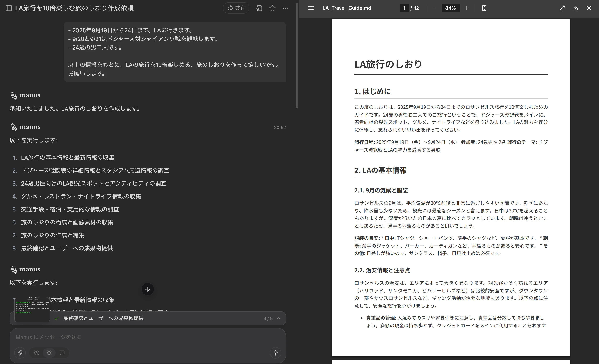
Task: Open the three-dot more options menu
Action: tap(285, 8)
